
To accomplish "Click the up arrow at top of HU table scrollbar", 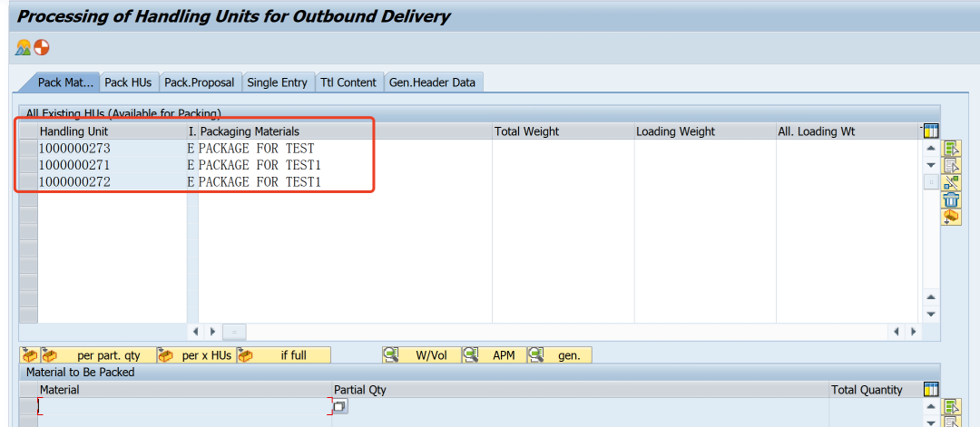I will tap(931, 148).
